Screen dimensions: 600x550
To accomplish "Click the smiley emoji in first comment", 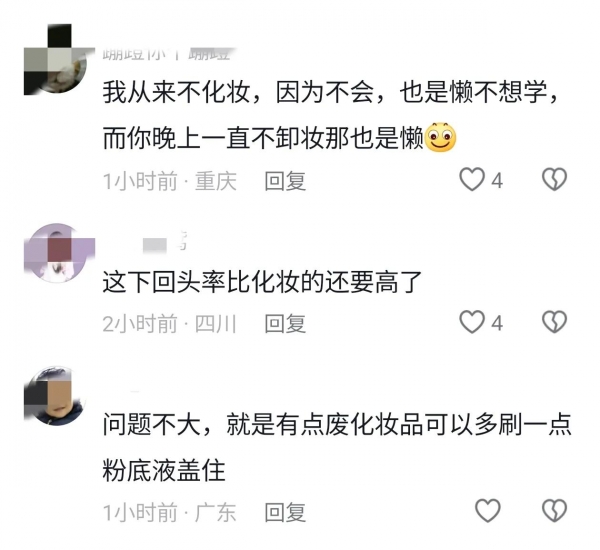I will (441, 137).
